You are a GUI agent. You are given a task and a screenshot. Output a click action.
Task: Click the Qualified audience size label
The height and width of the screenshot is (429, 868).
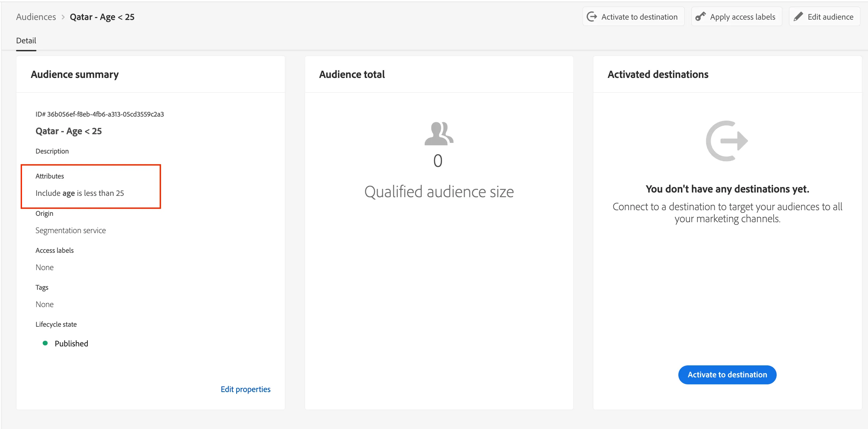(439, 192)
